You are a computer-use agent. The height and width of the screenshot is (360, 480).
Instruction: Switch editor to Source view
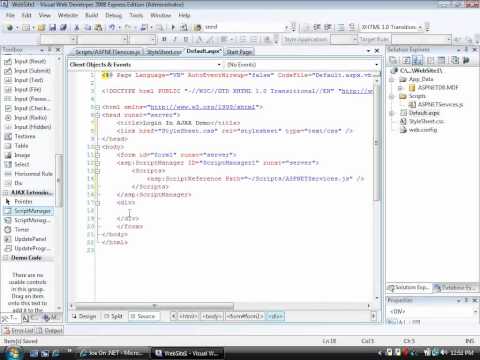point(144,316)
